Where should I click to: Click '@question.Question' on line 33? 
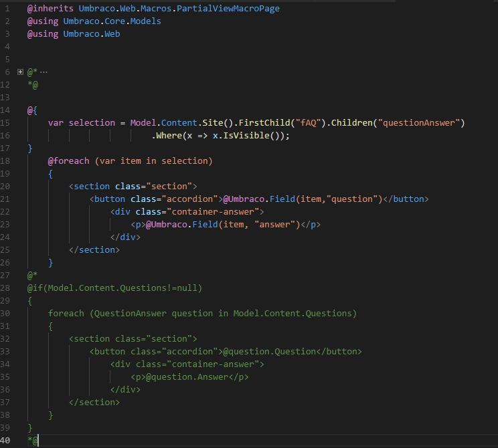pos(269,351)
